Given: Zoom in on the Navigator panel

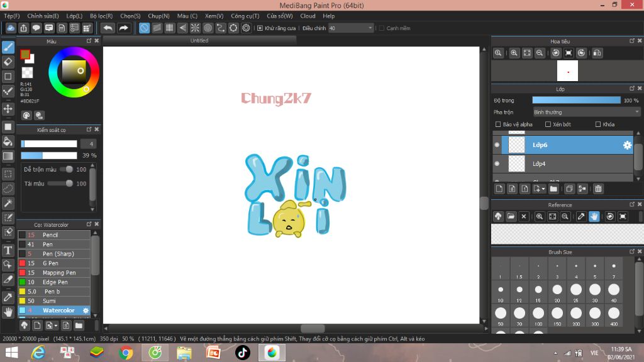Looking at the screenshot, I should [514, 53].
